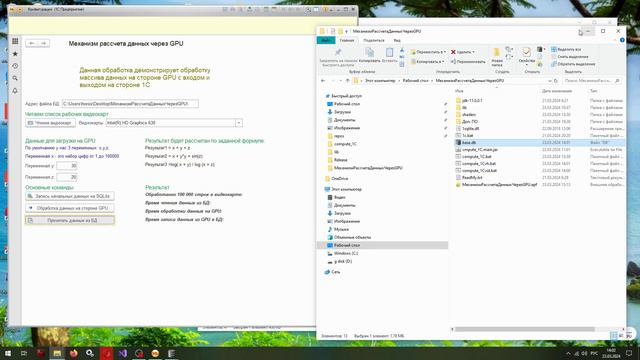Sort files by Имя column header
This screenshot has width=640, height=360.
coord(459,91)
